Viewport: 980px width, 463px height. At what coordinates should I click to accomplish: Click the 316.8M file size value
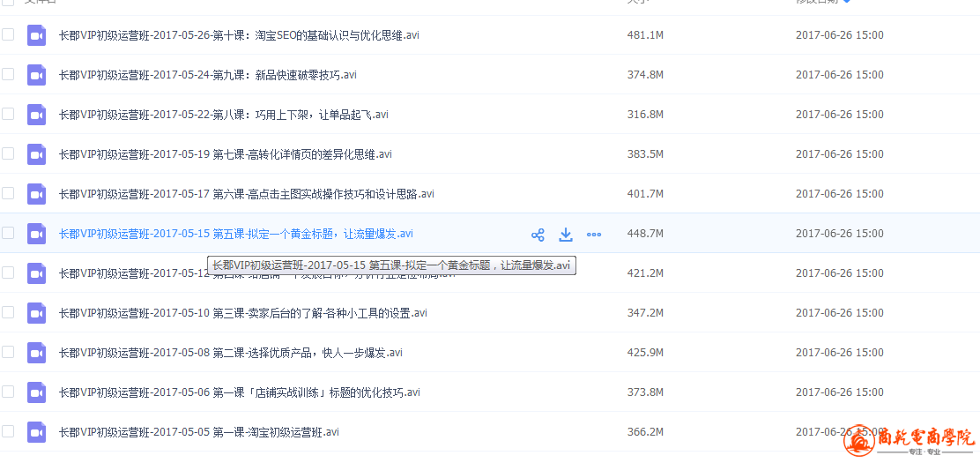click(x=645, y=115)
